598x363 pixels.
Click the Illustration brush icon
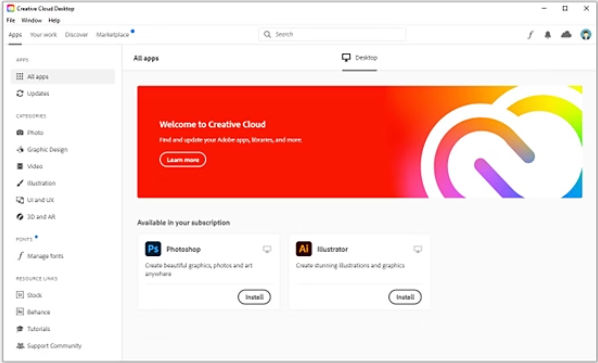coord(20,183)
